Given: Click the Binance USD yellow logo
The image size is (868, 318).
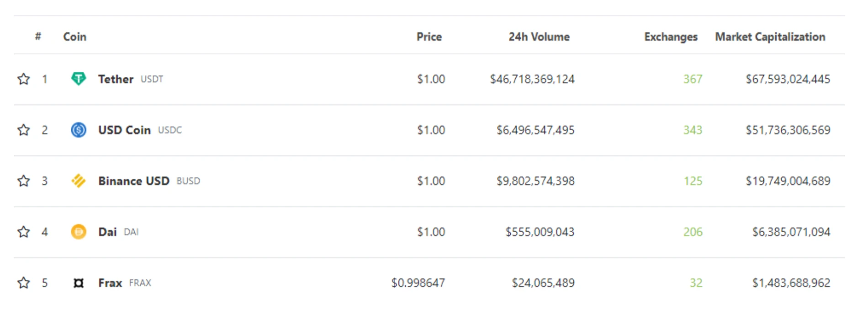Looking at the screenshot, I should [x=79, y=181].
